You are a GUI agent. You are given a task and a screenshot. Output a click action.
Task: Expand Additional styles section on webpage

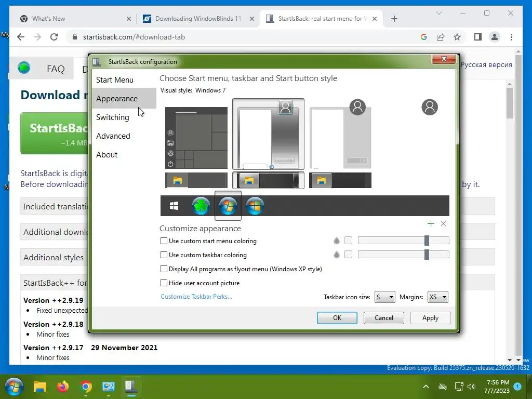(x=54, y=257)
